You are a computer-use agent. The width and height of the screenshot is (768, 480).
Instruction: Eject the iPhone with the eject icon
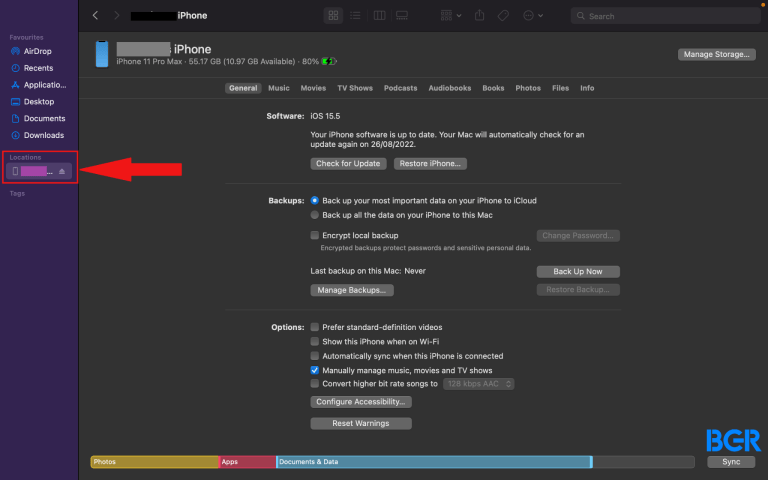62,171
